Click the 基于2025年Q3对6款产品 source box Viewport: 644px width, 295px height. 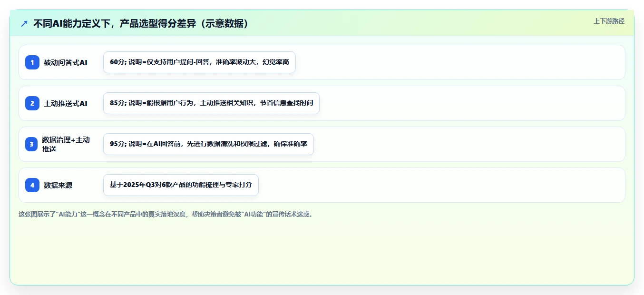tap(181, 185)
